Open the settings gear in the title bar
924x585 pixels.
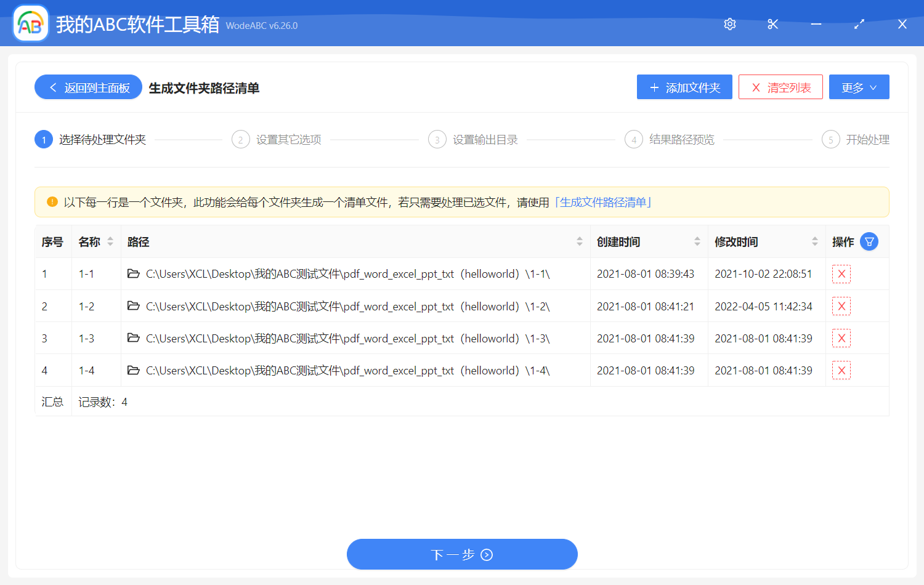click(x=729, y=24)
